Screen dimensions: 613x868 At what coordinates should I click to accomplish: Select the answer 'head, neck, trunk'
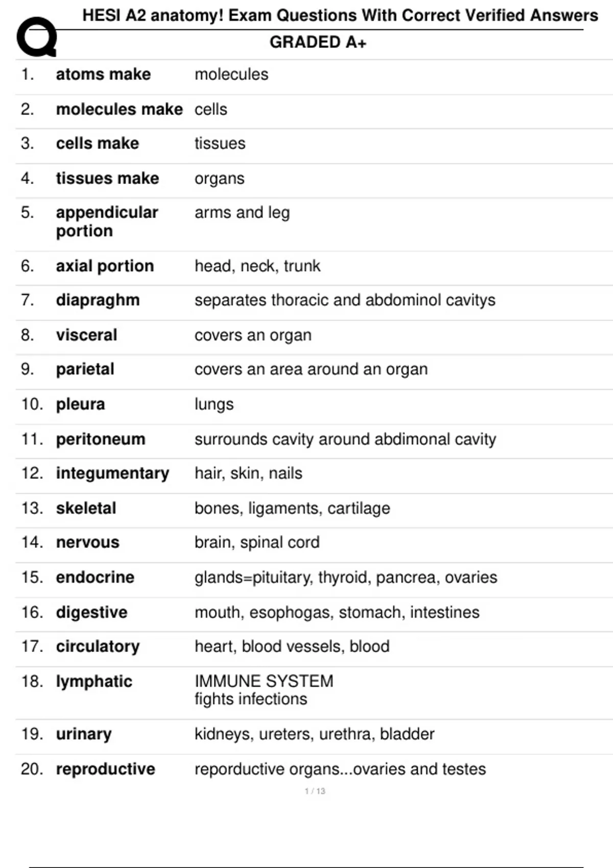257,266
